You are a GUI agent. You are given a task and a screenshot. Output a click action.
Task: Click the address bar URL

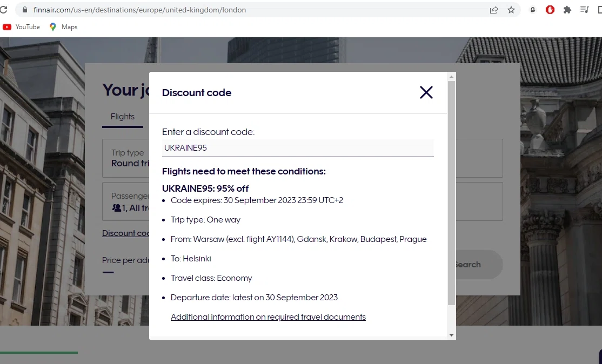[x=139, y=10]
